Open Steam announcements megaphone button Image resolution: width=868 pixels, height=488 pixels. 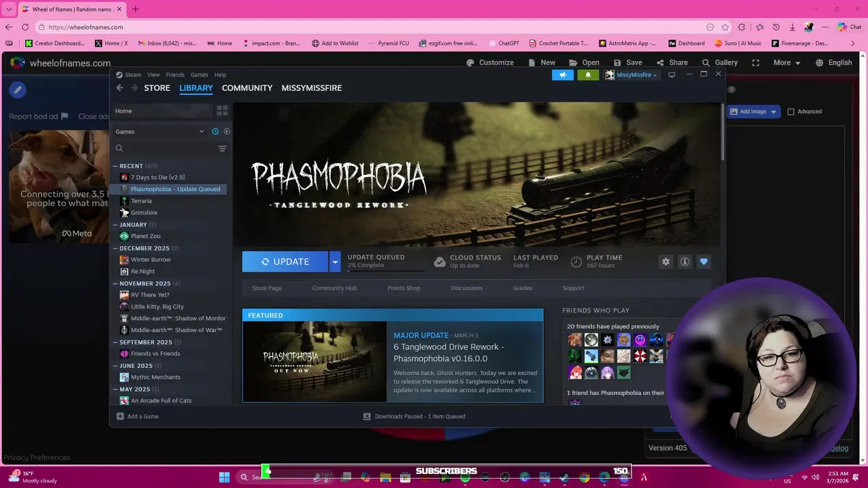tap(562, 75)
